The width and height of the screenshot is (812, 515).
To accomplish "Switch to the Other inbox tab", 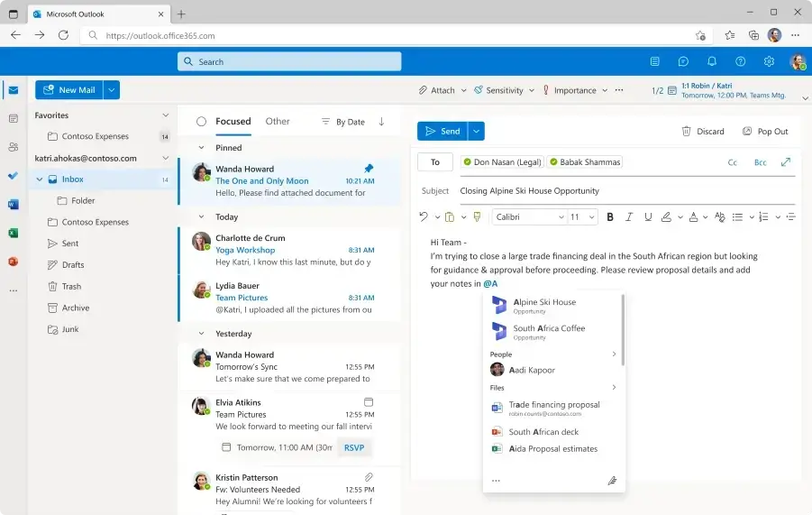I will point(278,122).
